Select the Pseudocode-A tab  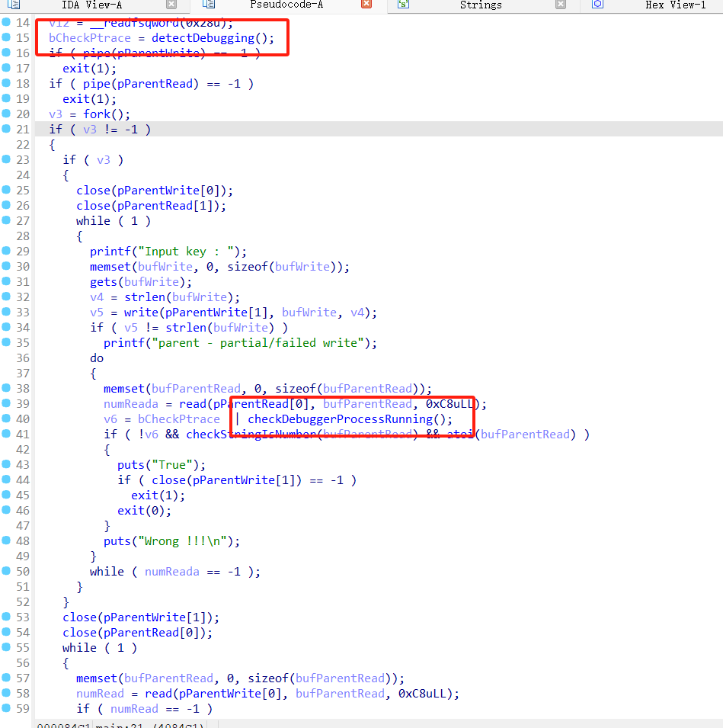286,5
